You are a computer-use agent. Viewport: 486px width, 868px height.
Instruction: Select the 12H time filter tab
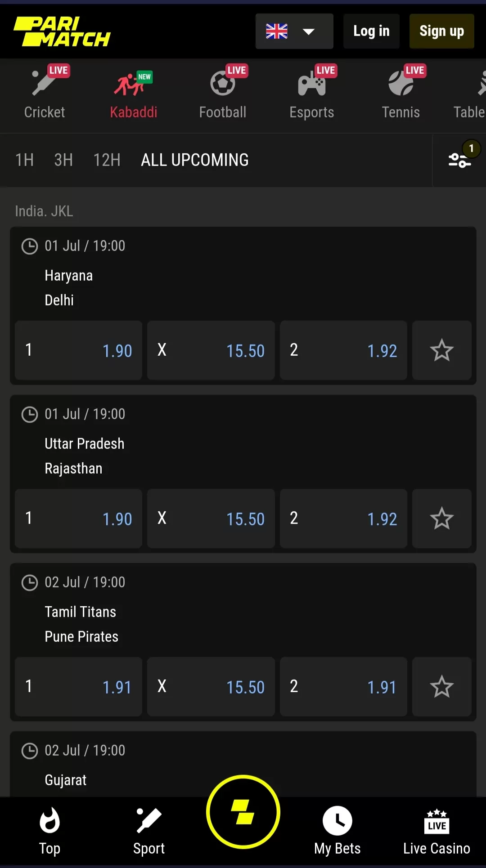(107, 160)
